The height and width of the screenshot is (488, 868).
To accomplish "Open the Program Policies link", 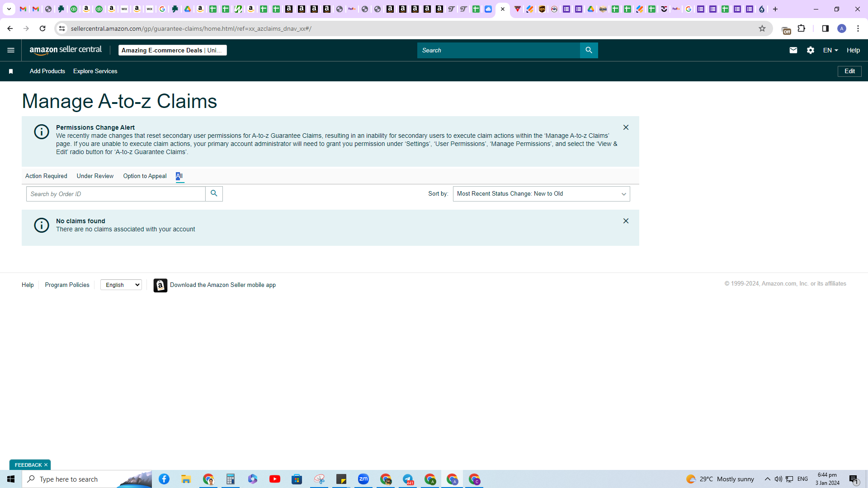I will [67, 285].
